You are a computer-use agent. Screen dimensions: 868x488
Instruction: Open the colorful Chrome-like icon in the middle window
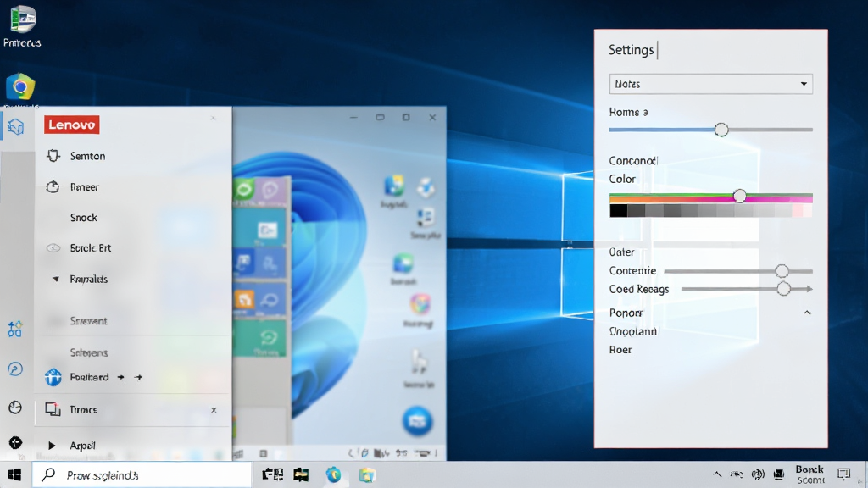click(x=420, y=304)
